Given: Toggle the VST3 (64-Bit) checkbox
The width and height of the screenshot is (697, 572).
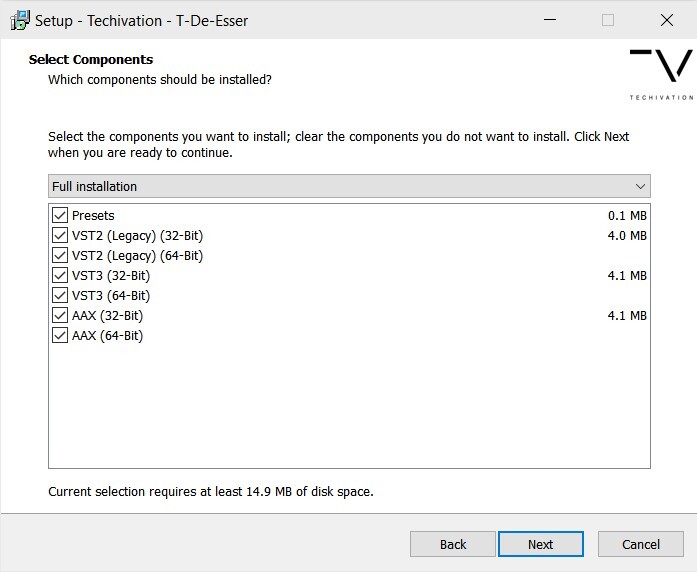Looking at the screenshot, I should (60, 295).
